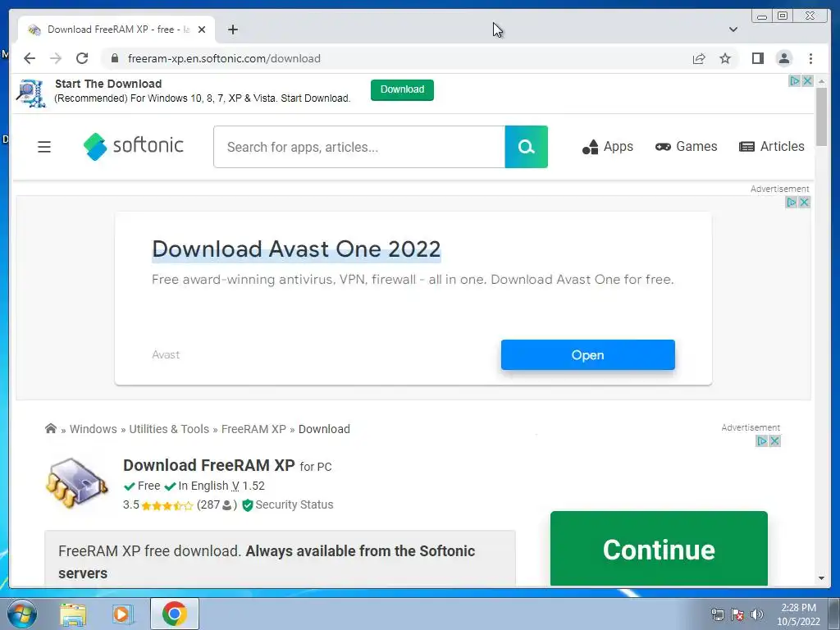
Task: Open network tray icon
Action: tap(717, 614)
